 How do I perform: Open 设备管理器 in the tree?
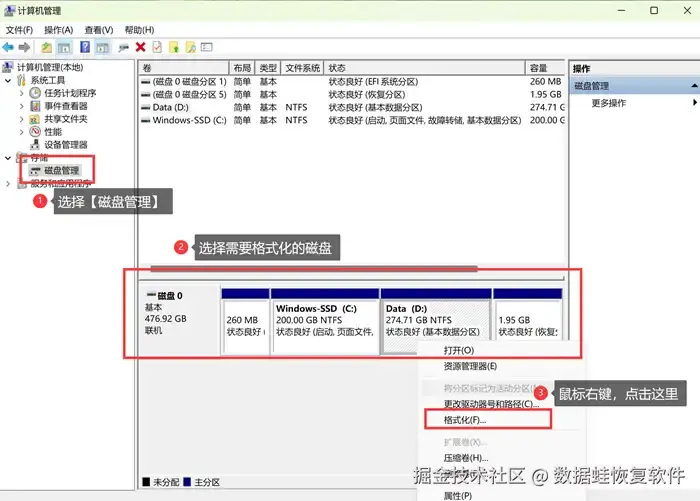point(66,145)
